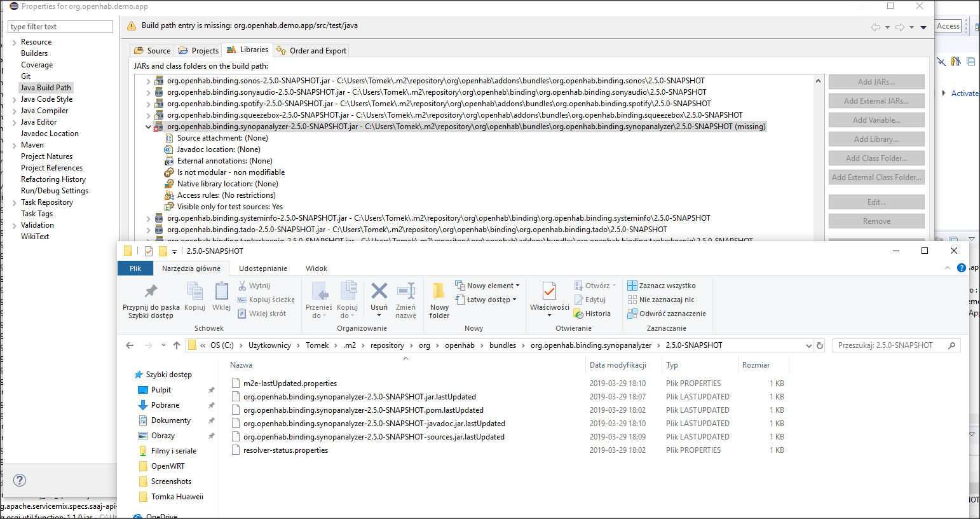Viewport: 980px width, 519px height.
Task: Expand the Maven node in the Properties tree
Action: coord(14,146)
